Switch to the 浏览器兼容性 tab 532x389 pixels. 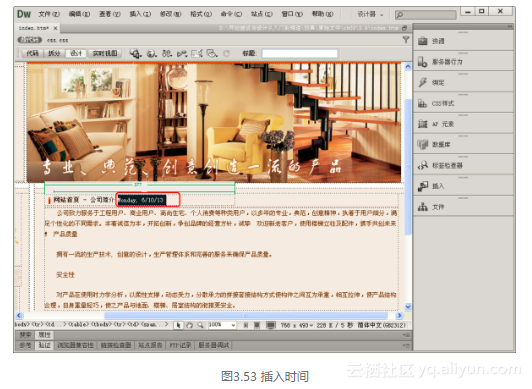tap(75, 346)
